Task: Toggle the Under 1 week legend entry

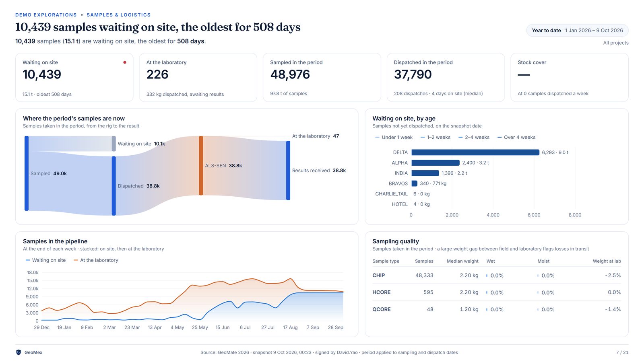Action: pyautogui.click(x=394, y=137)
